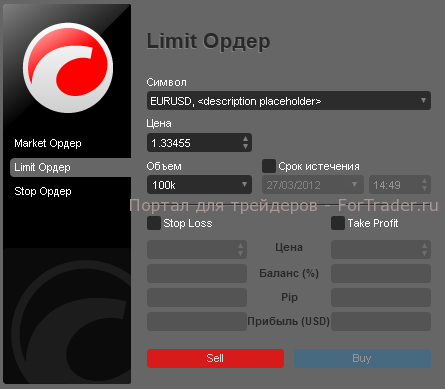Open the Stop Ордер tab

pyautogui.click(x=43, y=191)
